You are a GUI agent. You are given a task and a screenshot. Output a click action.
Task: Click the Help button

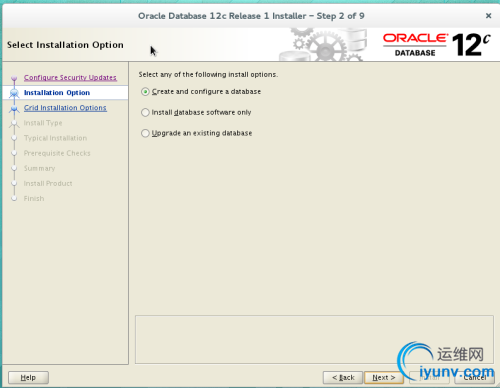point(28,377)
